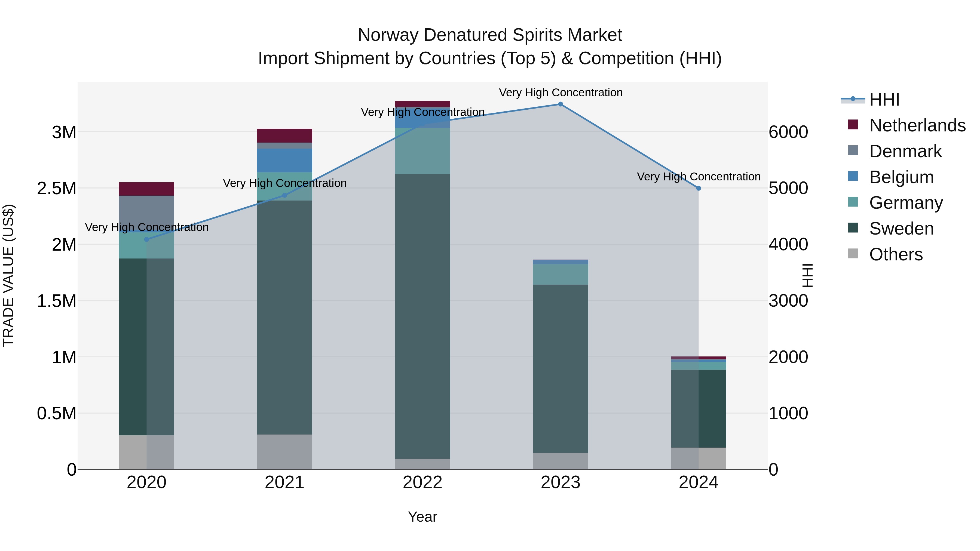
Task: Toggle the Netherlands legend entry
Action: pos(906,125)
